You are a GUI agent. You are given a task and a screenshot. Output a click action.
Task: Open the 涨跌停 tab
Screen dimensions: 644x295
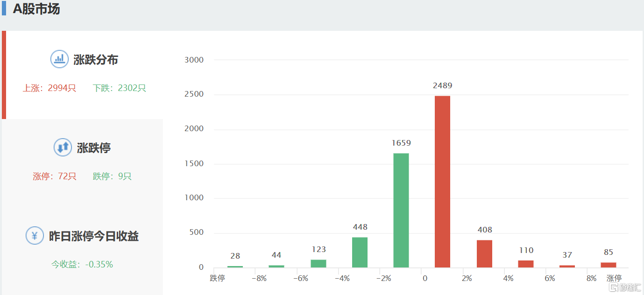tap(93, 148)
